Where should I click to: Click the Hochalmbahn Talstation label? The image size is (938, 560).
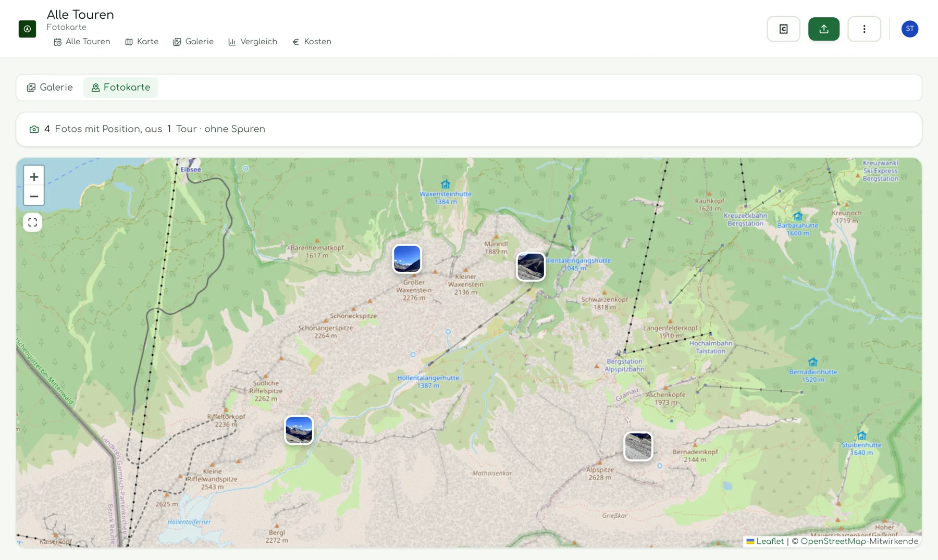tap(711, 347)
